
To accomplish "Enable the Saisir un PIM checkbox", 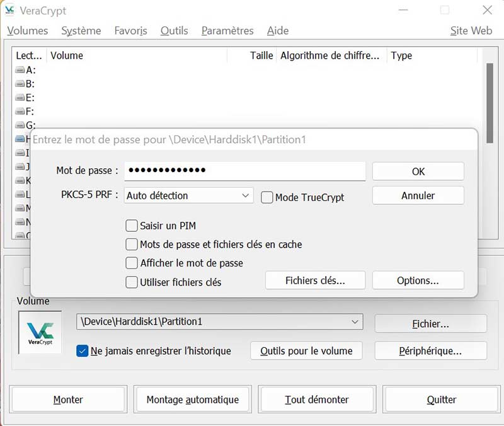I will 132,226.
